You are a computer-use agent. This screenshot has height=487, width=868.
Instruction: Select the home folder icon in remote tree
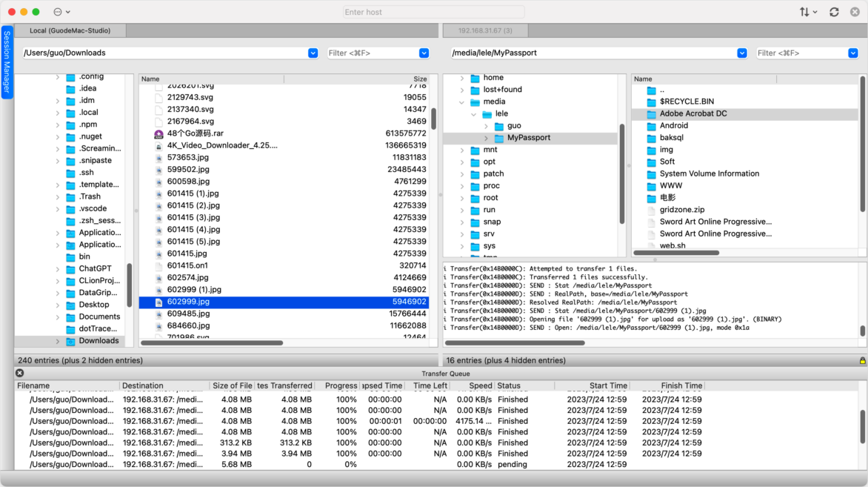tap(475, 78)
